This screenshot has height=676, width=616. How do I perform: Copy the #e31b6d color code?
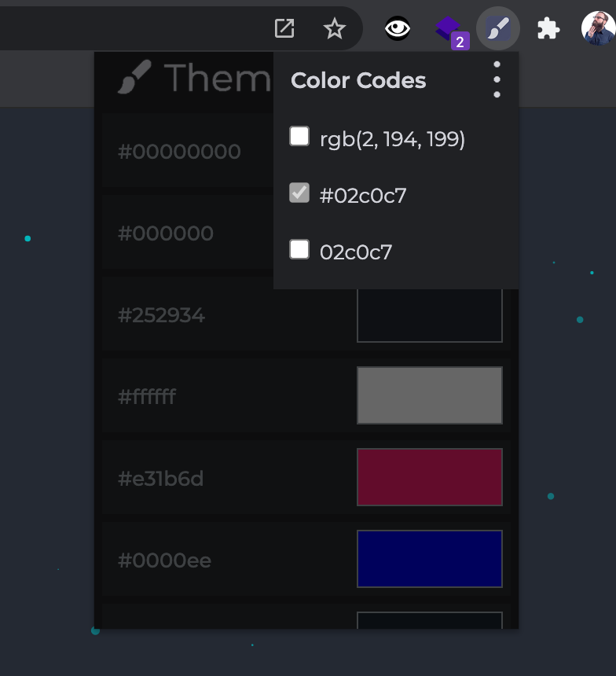click(160, 479)
